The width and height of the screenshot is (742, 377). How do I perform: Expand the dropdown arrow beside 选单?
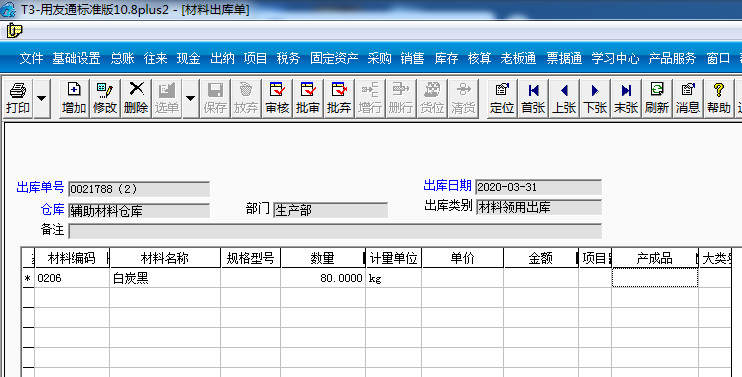190,98
